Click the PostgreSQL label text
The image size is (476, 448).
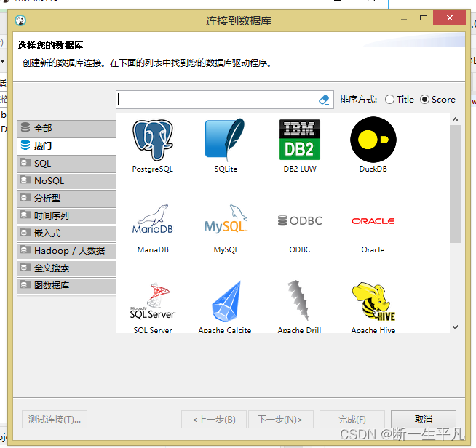coord(153,169)
